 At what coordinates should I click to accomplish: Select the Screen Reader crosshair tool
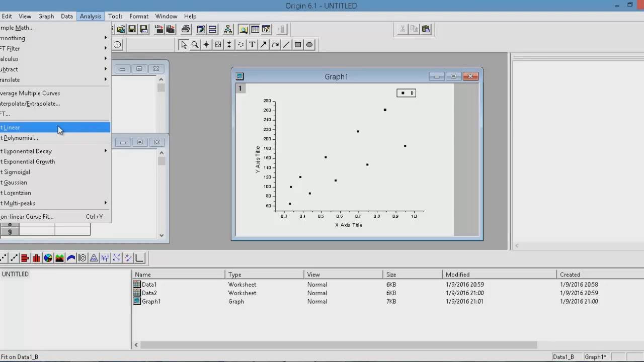pyautogui.click(x=206, y=45)
